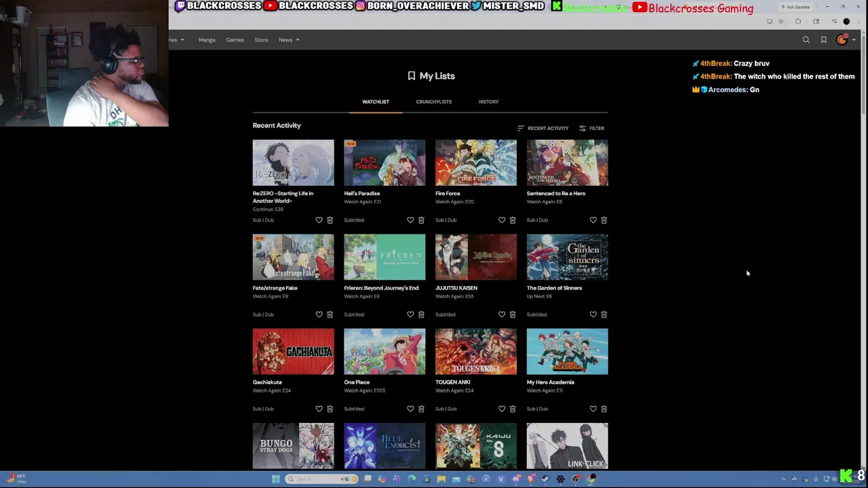The height and width of the screenshot is (488, 868).
Task: Open Gachiakuta title link
Action: point(267,382)
